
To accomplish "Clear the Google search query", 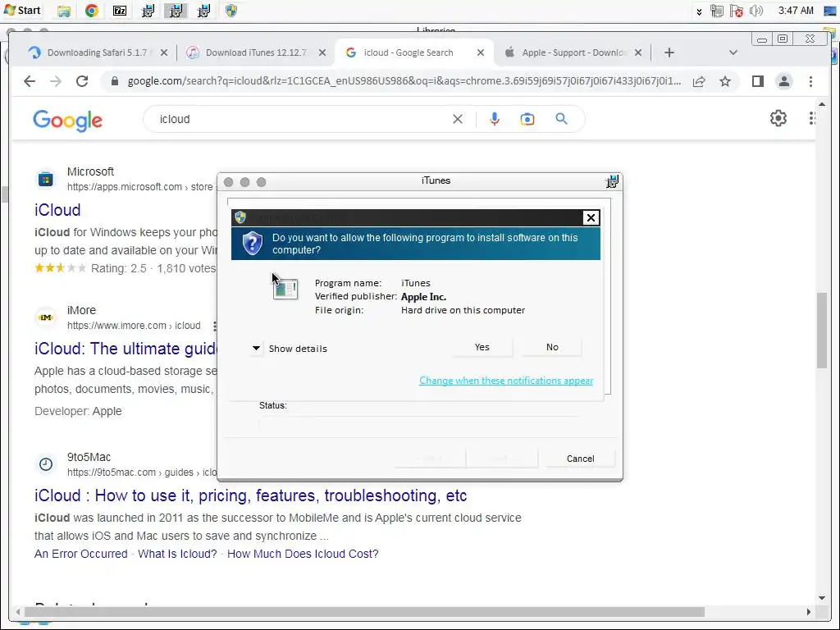I will 458,119.
